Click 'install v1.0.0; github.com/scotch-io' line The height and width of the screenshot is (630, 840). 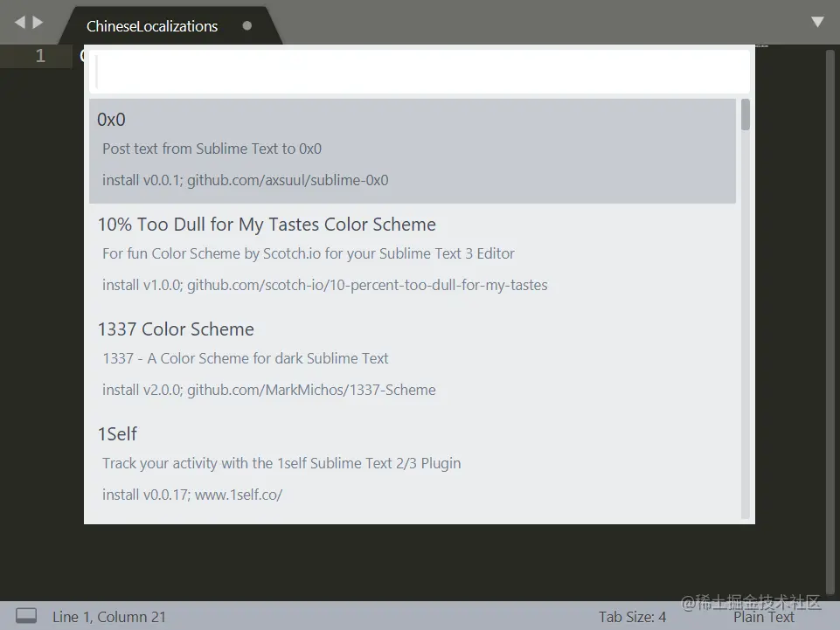tap(325, 285)
